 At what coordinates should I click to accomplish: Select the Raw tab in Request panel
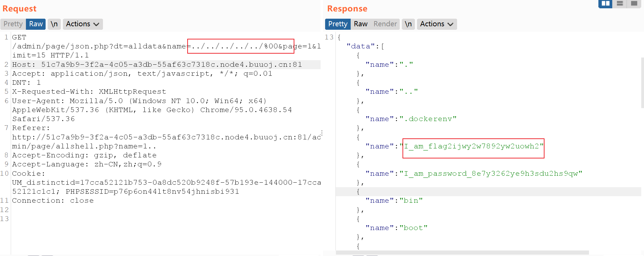[x=36, y=24]
